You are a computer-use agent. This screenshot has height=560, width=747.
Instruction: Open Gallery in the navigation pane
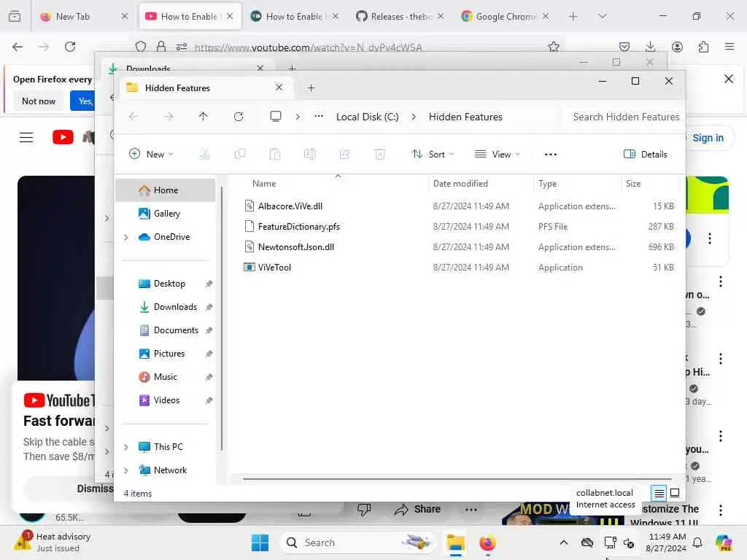(x=166, y=214)
